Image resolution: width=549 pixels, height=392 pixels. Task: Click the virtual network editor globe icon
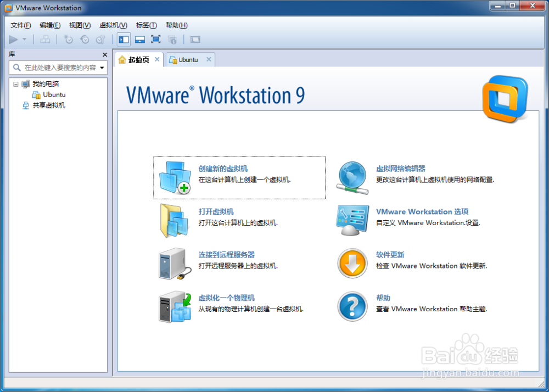(x=352, y=178)
